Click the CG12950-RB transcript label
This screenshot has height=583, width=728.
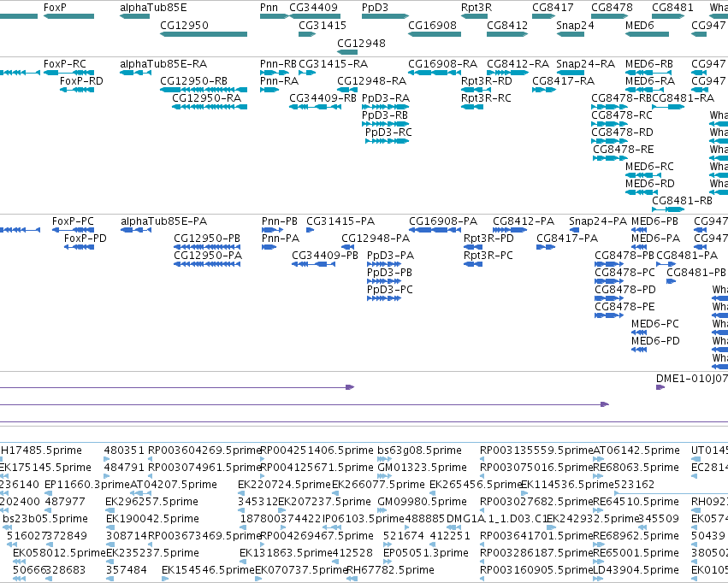193,80
